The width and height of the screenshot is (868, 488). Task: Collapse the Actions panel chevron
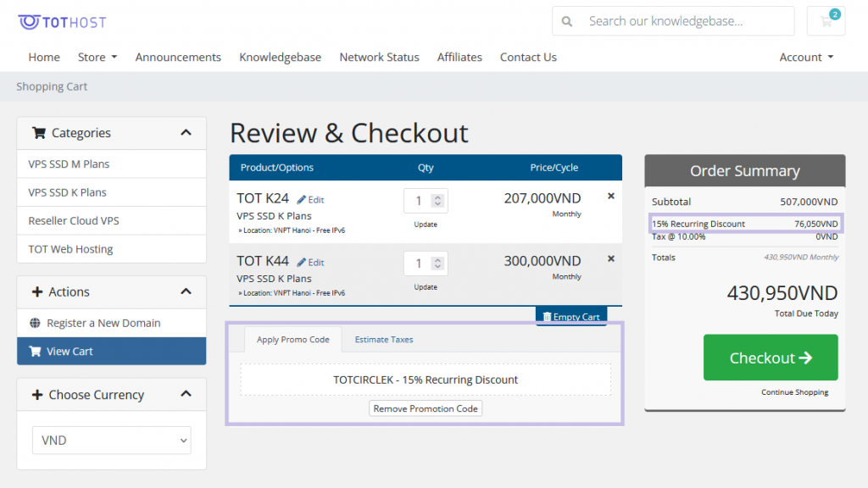[186, 291]
